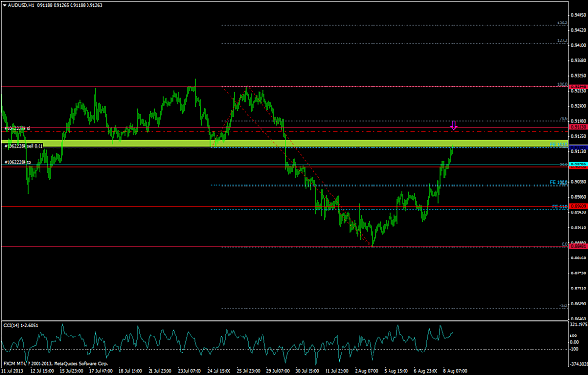588x375 pixels.
Task: Click the 'FXCM MT4' copyright text
Action: click(56, 364)
